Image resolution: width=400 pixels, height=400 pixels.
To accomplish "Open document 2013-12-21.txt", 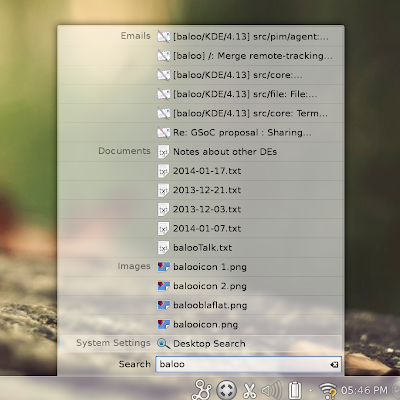I will coord(201,190).
